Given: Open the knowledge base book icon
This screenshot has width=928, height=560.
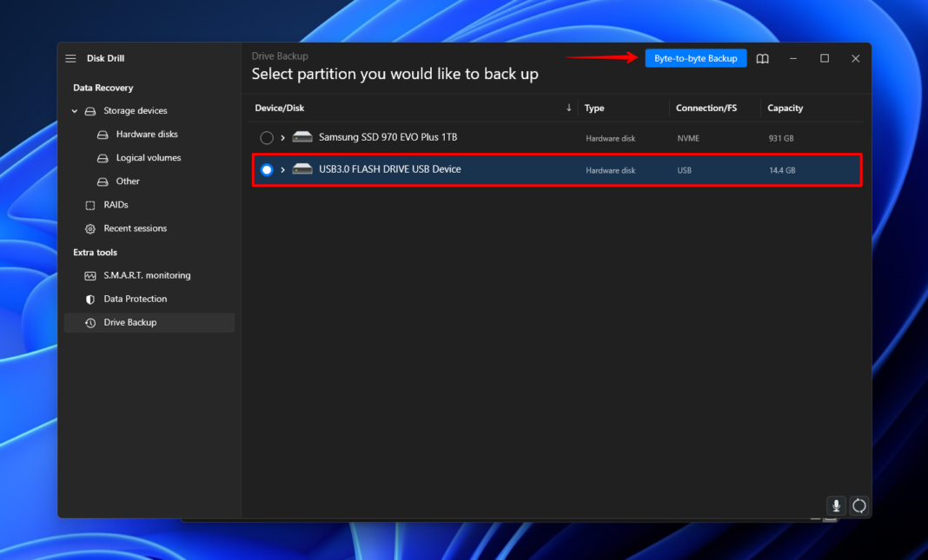Looking at the screenshot, I should [762, 58].
